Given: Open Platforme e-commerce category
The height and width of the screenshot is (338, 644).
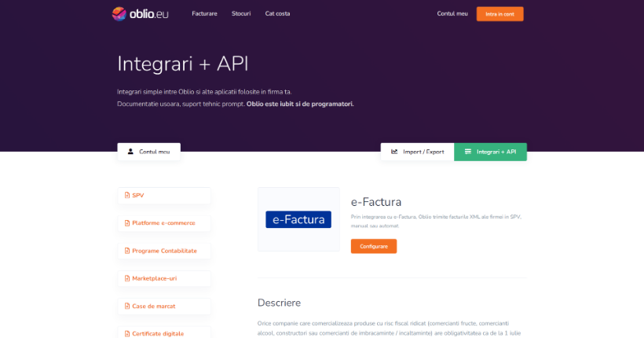Looking at the screenshot, I should pos(164,223).
